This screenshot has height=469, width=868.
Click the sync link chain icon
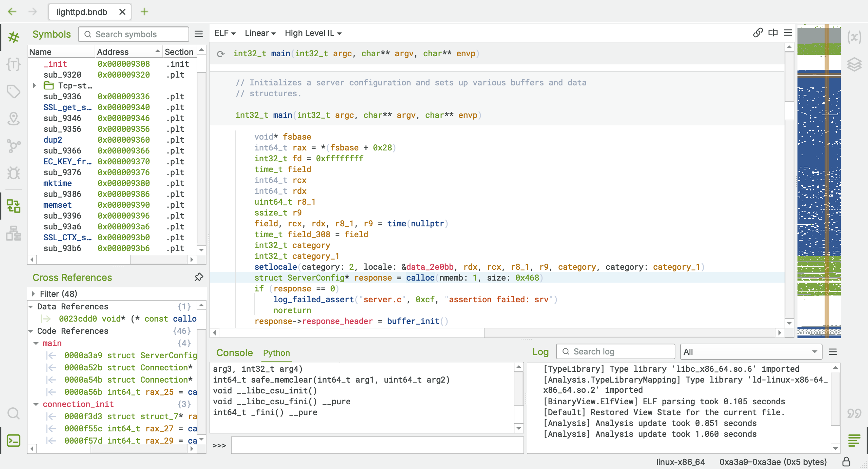(758, 33)
